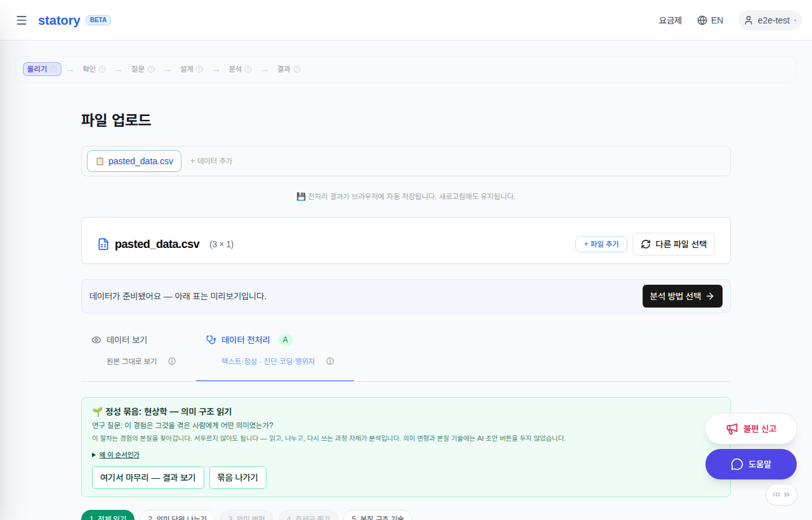Image resolution: width=812 pixels, height=520 pixels.
Task: Show info for 텍스트·정성 · 진단·코딩·행위자
Action: pyautogui.click(x=330, y=361)
